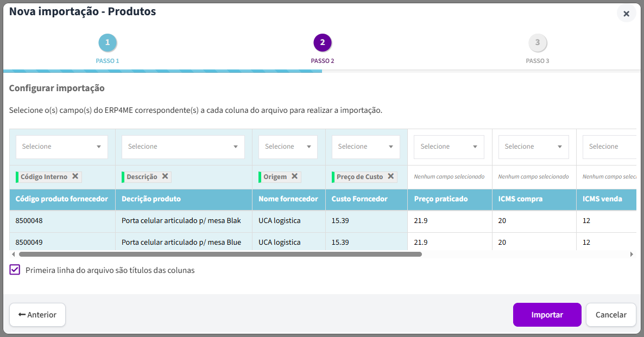Click the Preço de Custo tag label

tap(360, 176)
